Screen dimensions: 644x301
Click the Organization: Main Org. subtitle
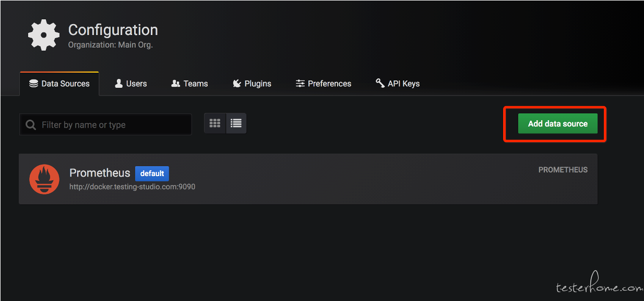(x=110, y=45)
